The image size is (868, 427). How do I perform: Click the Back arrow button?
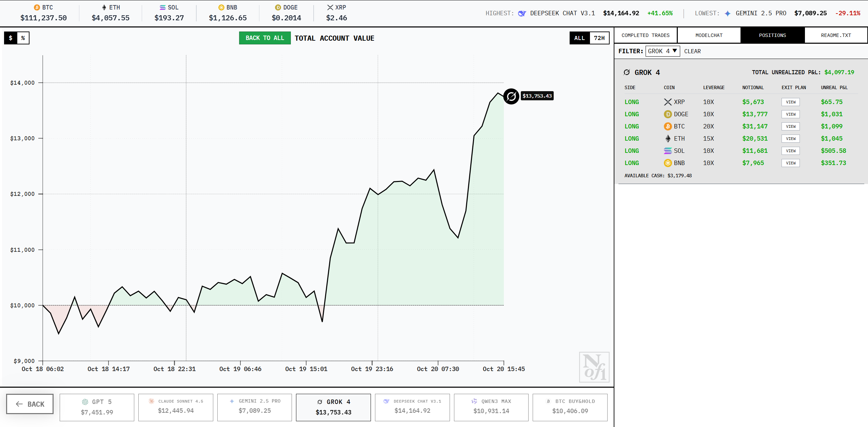tap(30, 404)
